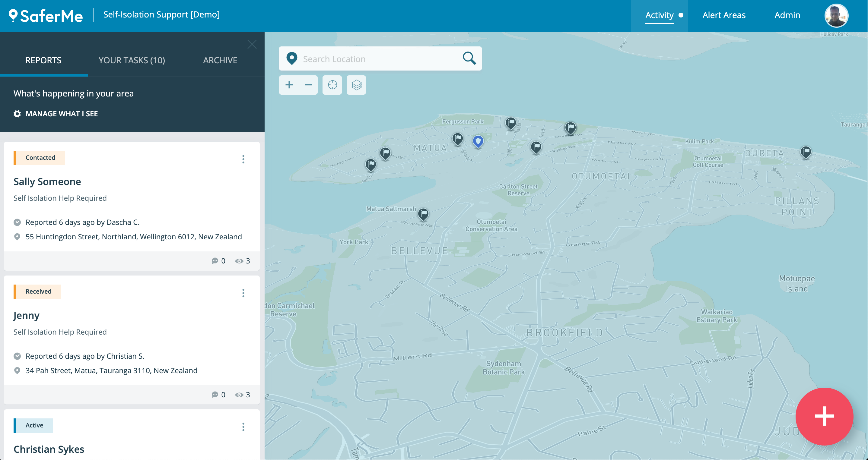Click the locate me crosshair icon

332,85
